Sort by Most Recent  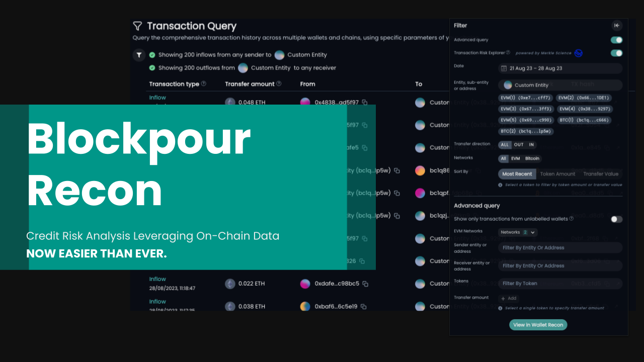coord(517,174)
